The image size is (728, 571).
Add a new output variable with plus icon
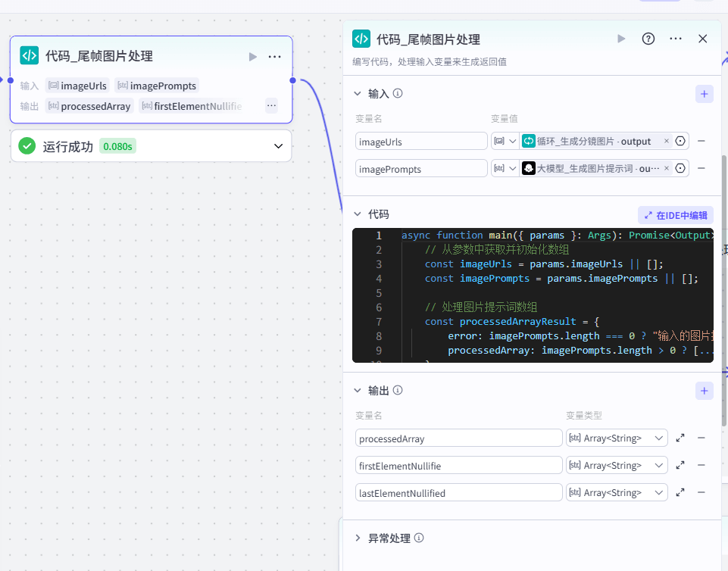[704, 391]
